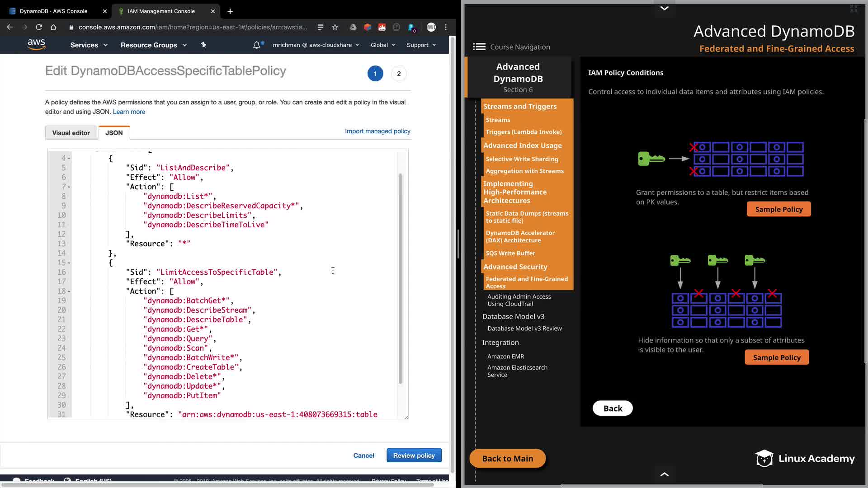Open Course Navigation hamburger menu
The height and width of the screenshot is (488, 868).
(x=479, y=47)
